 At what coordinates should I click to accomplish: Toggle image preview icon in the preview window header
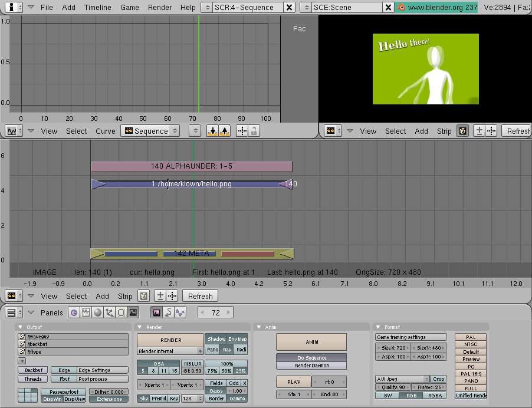pyautogui.click(x=462, y=131)
